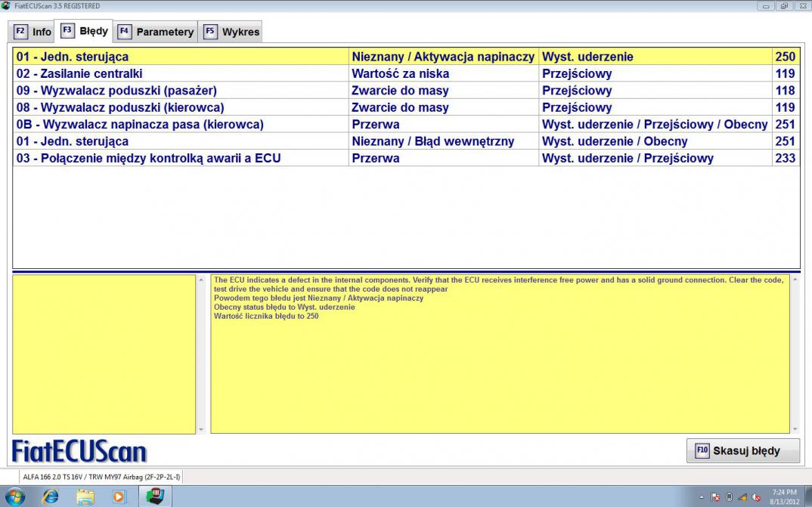Click the muted volume tray icon

(755, 497)
